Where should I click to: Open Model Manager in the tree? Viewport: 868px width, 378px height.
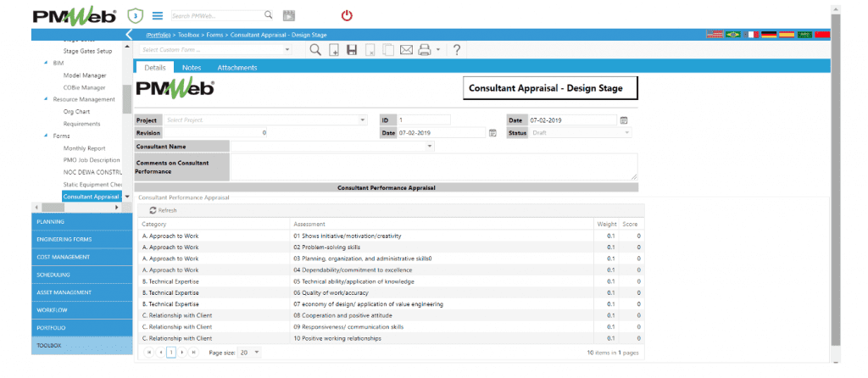click(x=85, y=75)
